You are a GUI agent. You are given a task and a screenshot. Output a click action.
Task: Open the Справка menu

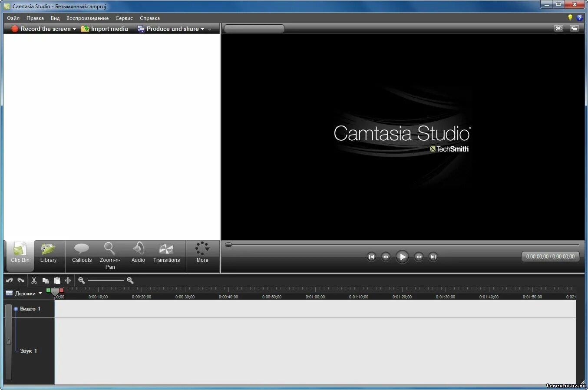point(149,18)
